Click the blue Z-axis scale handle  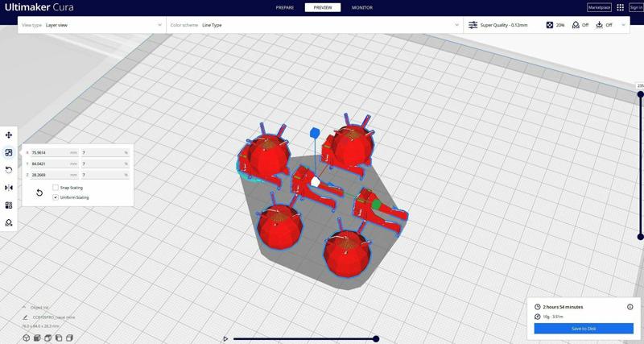315,133
